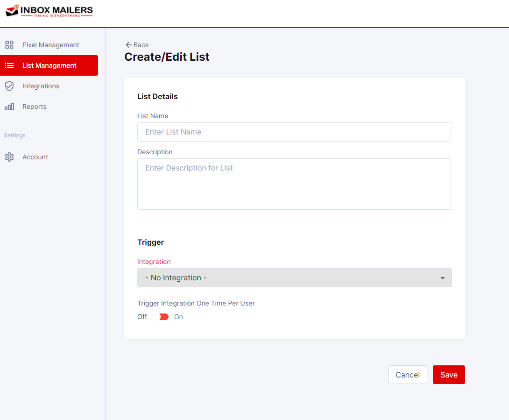Click the Trigger Integration One Time Per User label

(196, 303)
